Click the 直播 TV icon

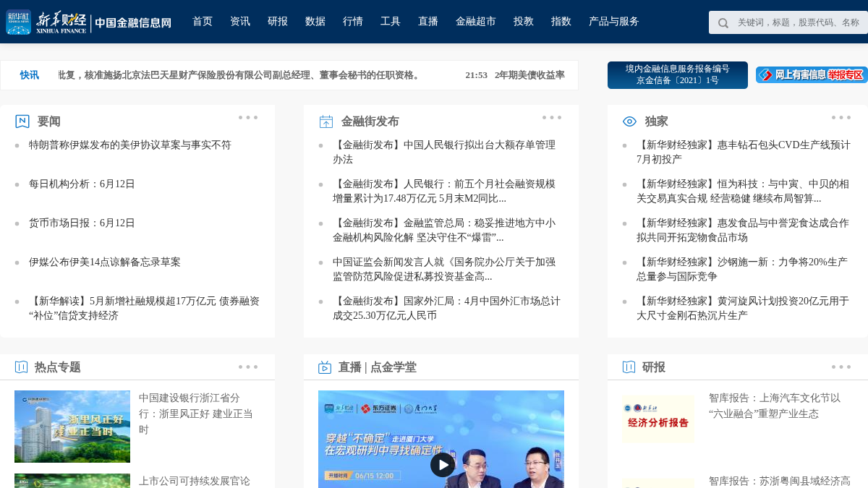pyautogui.click(x=325, y=367)
